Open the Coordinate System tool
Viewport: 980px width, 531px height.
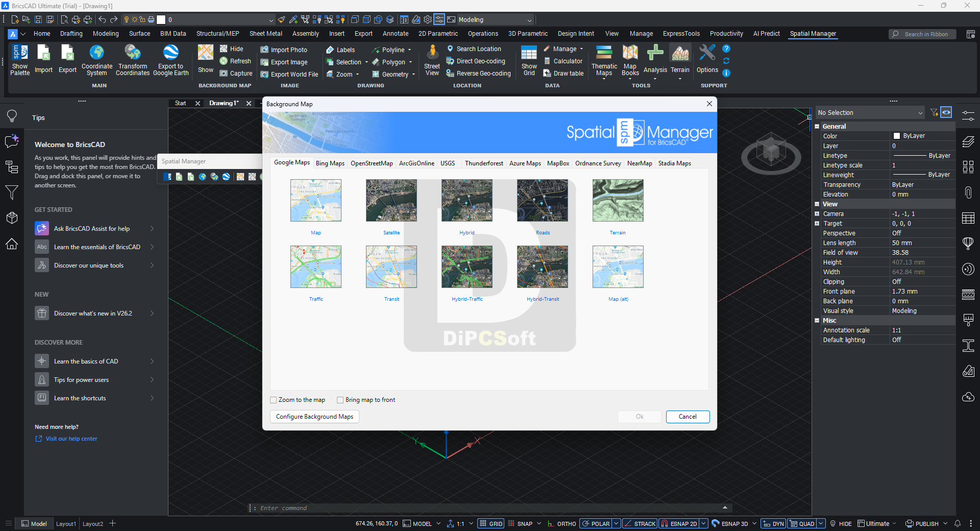(x=96, y=60)
